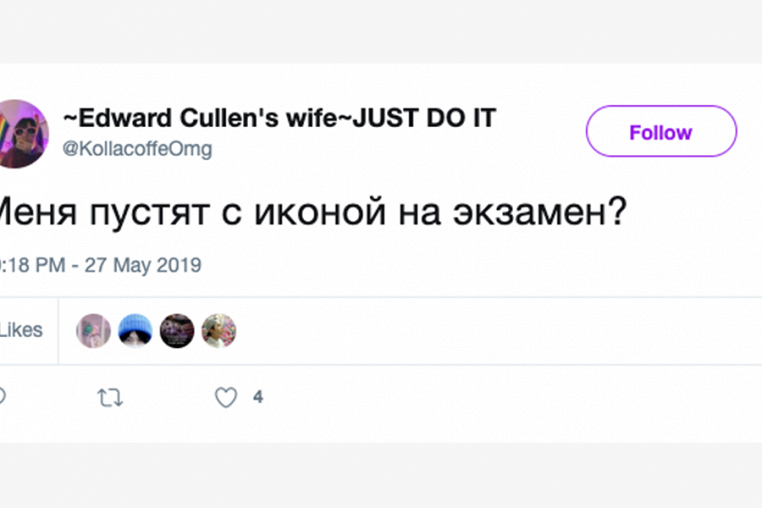Open the @KollacoffeOmg handle link
762x508 pixels.
point(137,149)
